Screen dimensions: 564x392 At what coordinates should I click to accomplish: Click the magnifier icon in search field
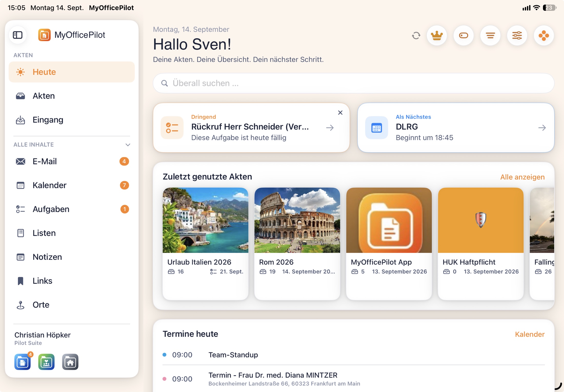165,83
